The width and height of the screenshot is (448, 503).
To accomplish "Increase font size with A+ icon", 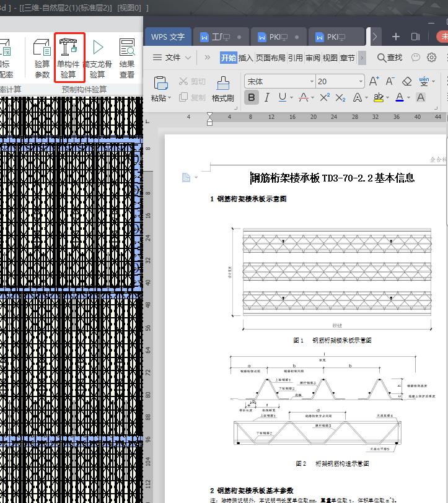I will click(x=374, y=81).
